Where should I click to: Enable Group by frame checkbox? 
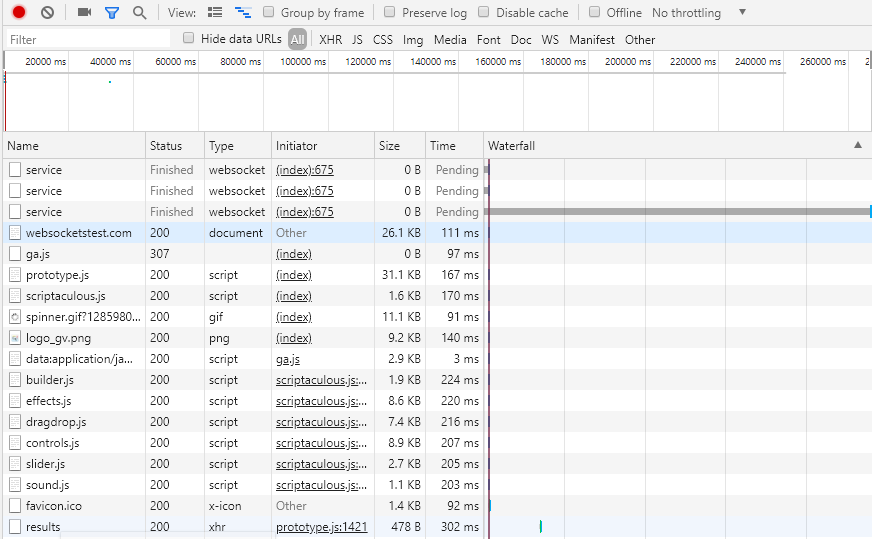tap(268, 12)
